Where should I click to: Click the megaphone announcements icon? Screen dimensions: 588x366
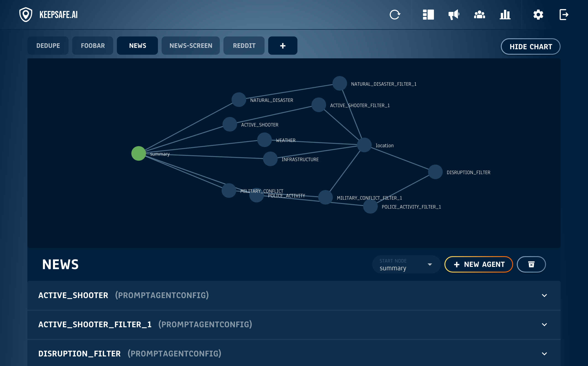click(454, 15)
